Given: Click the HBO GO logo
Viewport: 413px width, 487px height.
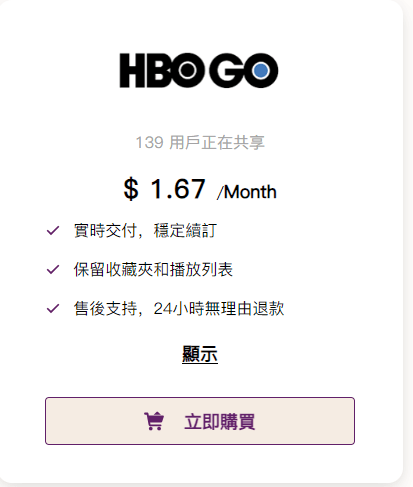Looking at the screenshot, I should coord(199,70).
